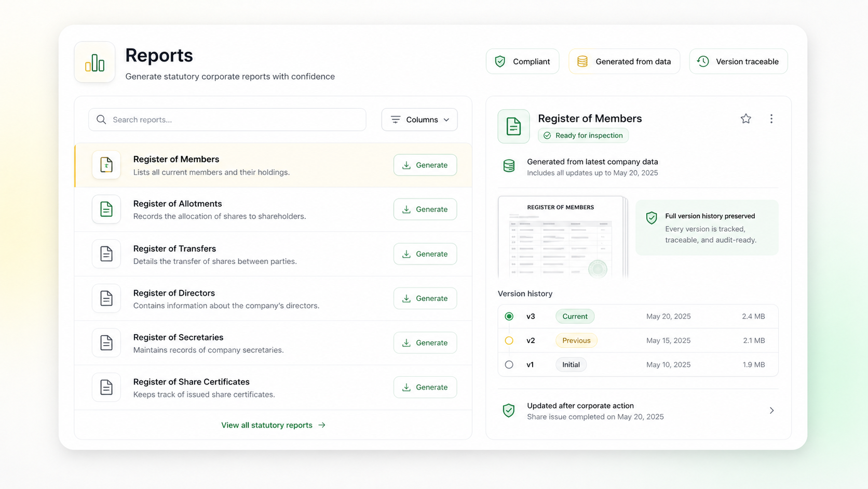The image size is (868, 489).
Task: Open the three-dot menu next to Register of Members
Action: (x=771, y=118)
